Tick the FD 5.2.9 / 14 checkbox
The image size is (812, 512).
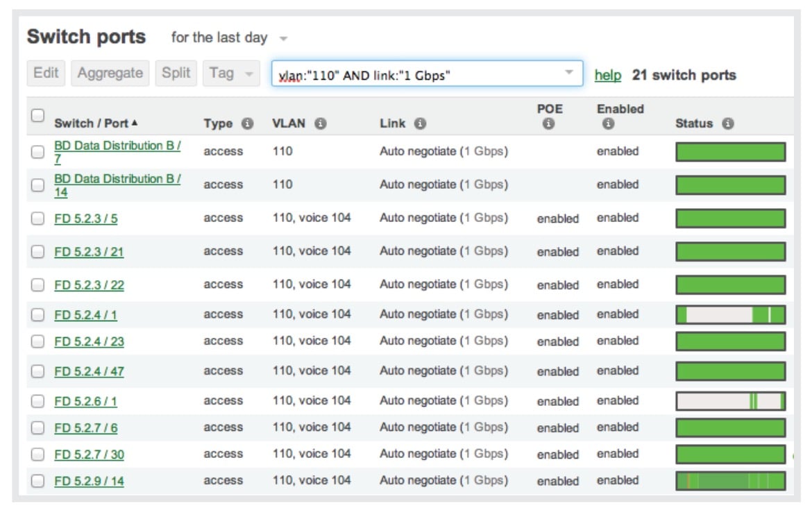coord(37,481)
